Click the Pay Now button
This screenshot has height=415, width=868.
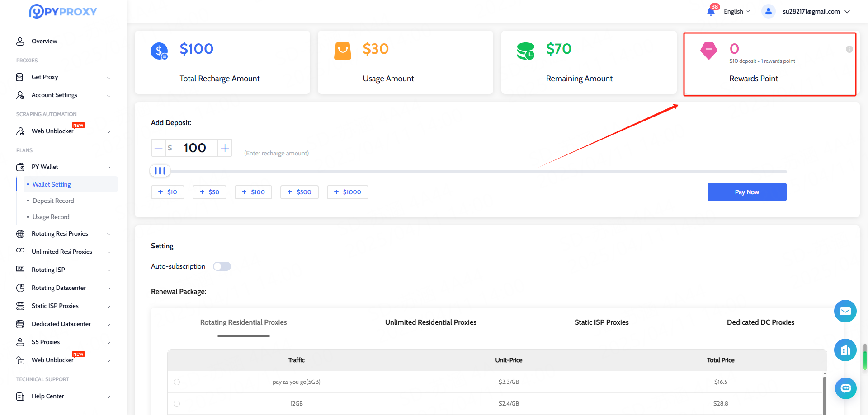click(747, 192)
